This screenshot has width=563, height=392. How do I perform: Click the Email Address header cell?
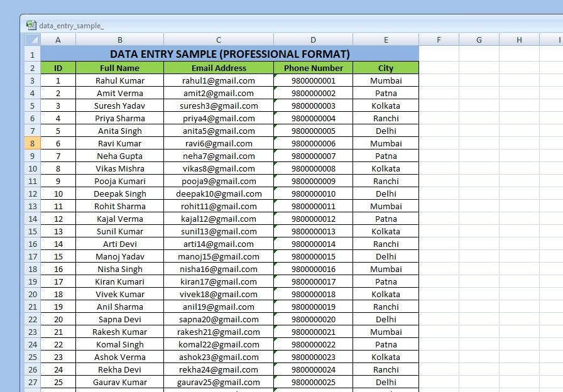click(219, 68)
